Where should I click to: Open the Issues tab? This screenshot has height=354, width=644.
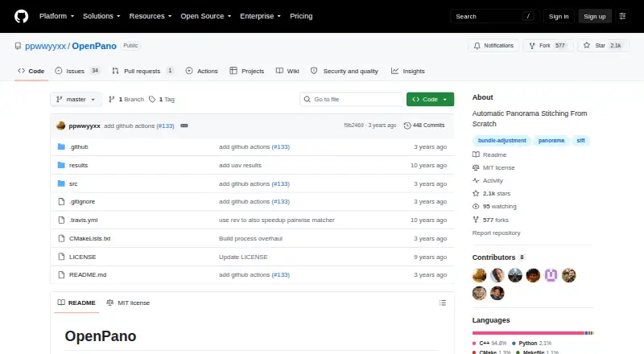click(x=77, y=71)
